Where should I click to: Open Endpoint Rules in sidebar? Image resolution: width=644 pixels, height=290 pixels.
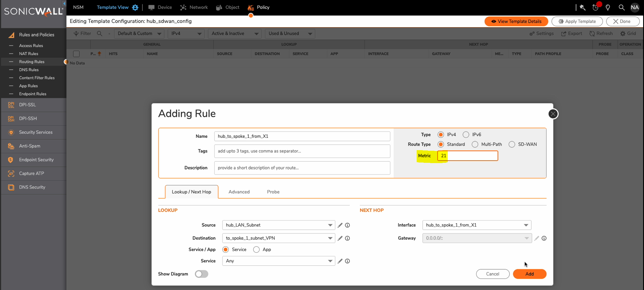(x=32, y=94)
